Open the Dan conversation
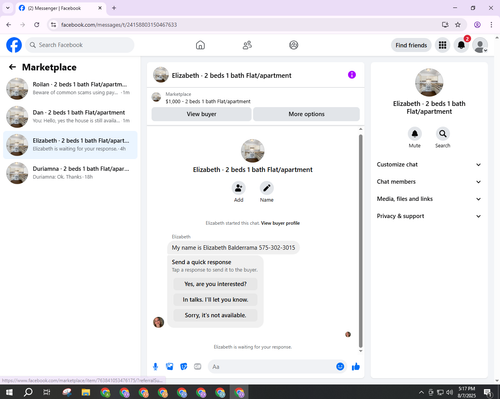This screenshot has height=399, width=500. (x=70, y=116)
